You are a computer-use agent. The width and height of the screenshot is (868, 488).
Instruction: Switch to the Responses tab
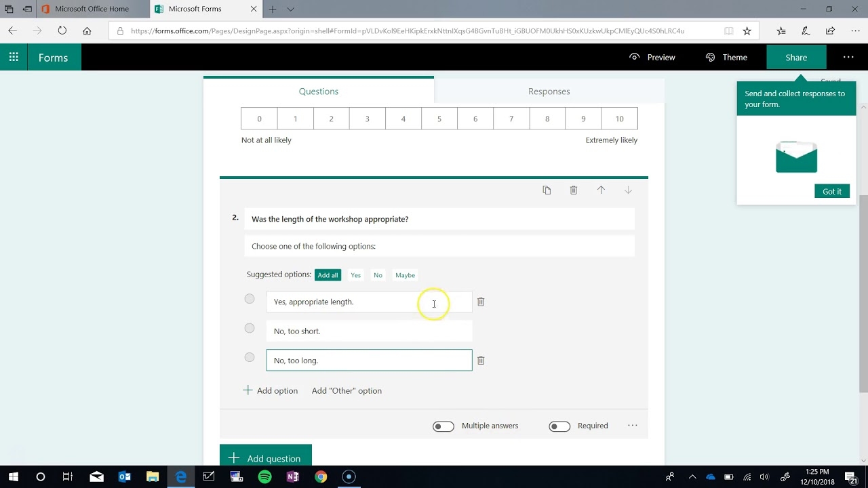point(549,91)
